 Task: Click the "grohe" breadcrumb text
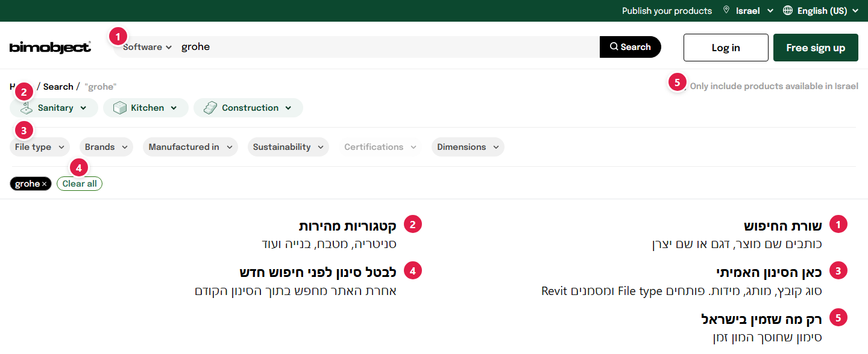pyautogui.click(x=101, y=87)
